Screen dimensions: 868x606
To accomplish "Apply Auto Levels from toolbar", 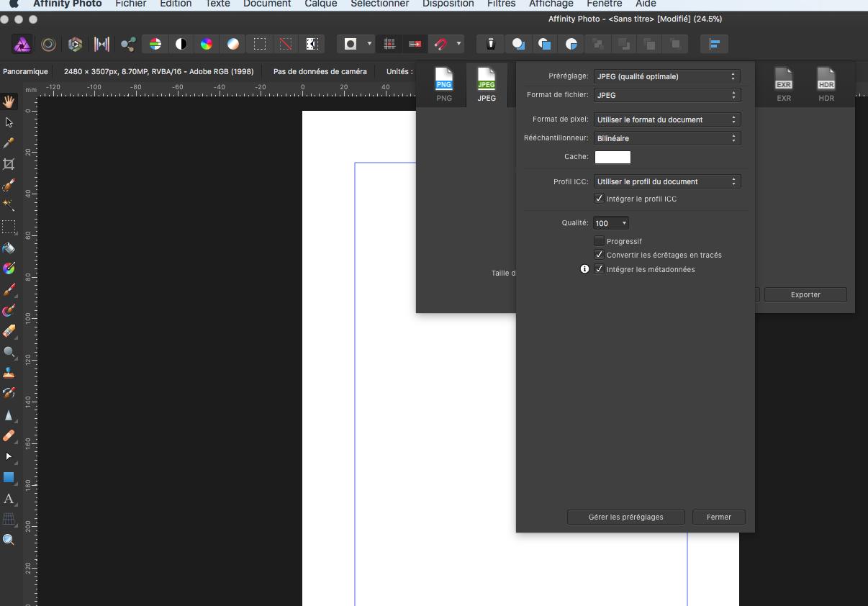I will (155, 44).
